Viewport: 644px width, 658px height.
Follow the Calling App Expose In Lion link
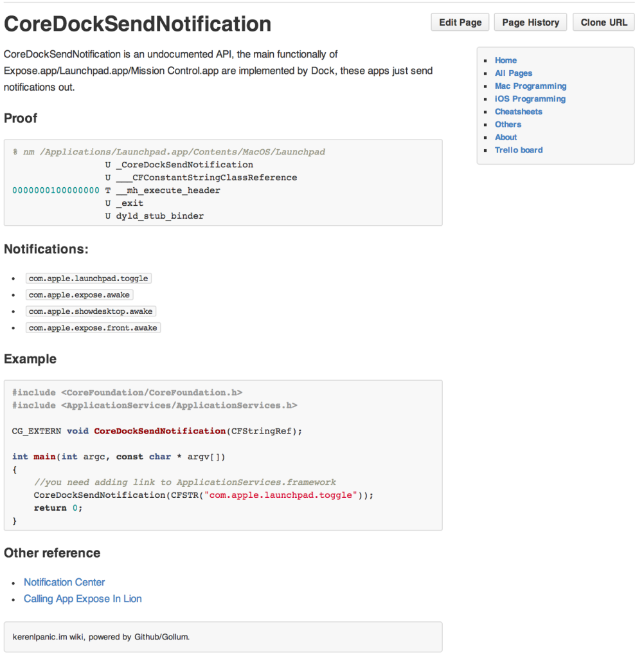coord(83,599)
